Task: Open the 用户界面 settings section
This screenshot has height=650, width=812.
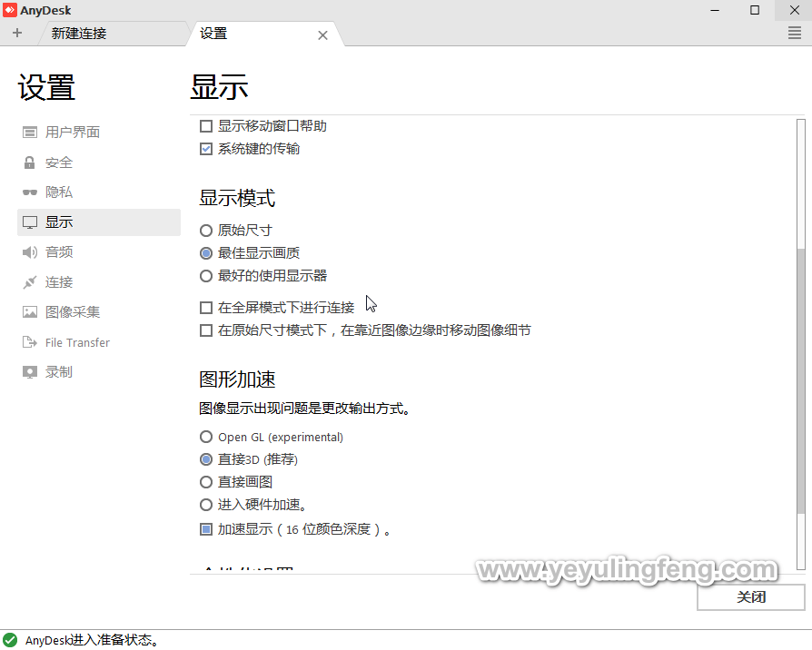Action: click(x=99, y=133)
